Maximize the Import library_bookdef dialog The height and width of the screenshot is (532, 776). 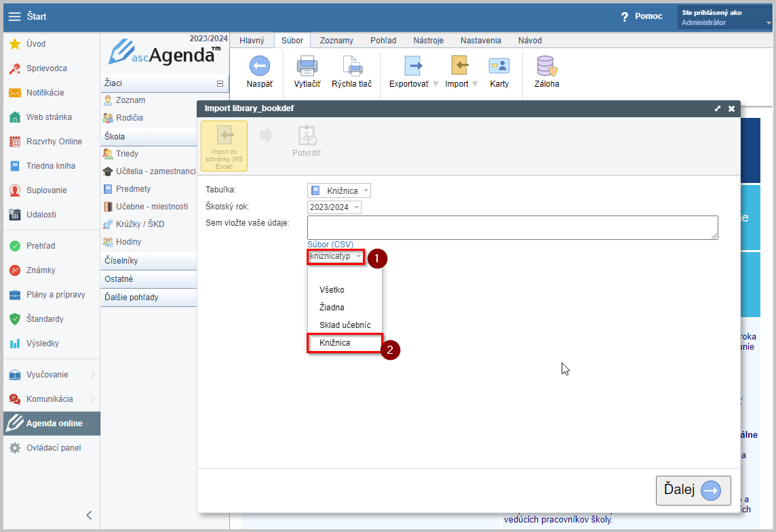pyautogui.click(x=718, y=108)
